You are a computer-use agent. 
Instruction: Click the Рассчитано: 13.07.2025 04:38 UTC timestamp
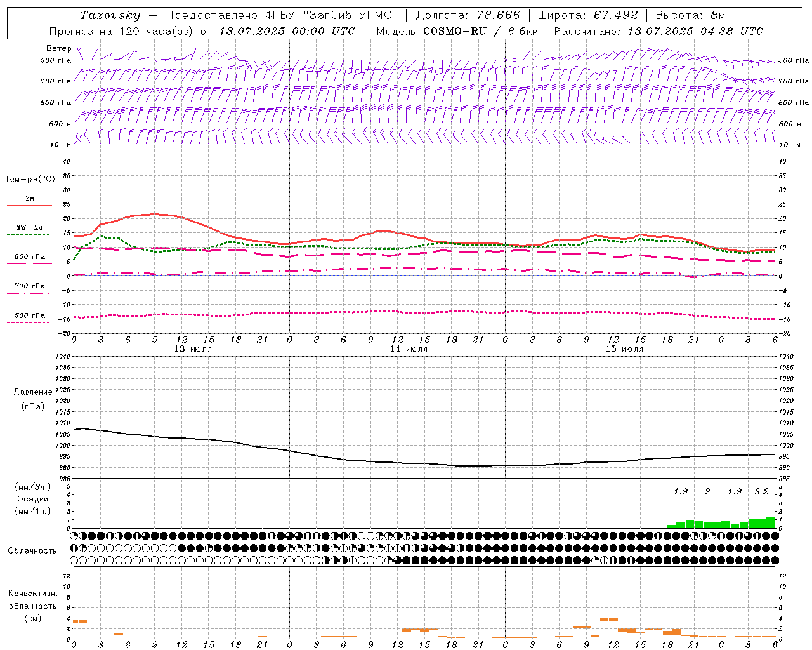(658, 31)
